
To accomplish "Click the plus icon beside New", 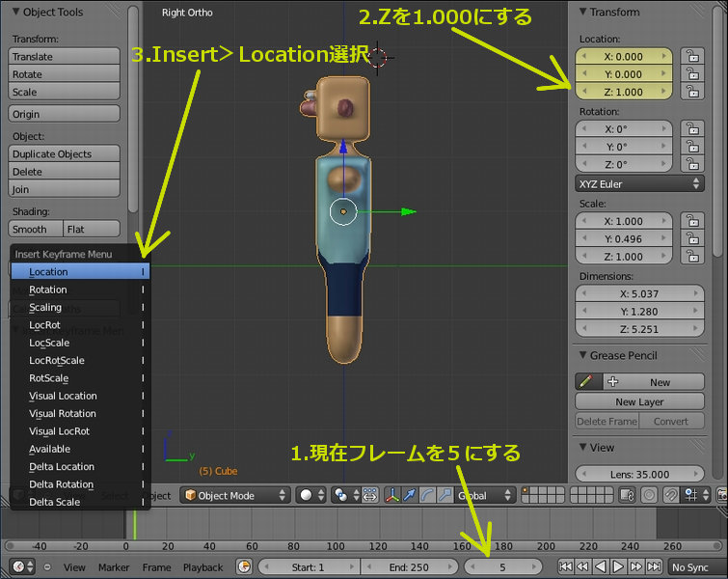I will click(613, 382).
